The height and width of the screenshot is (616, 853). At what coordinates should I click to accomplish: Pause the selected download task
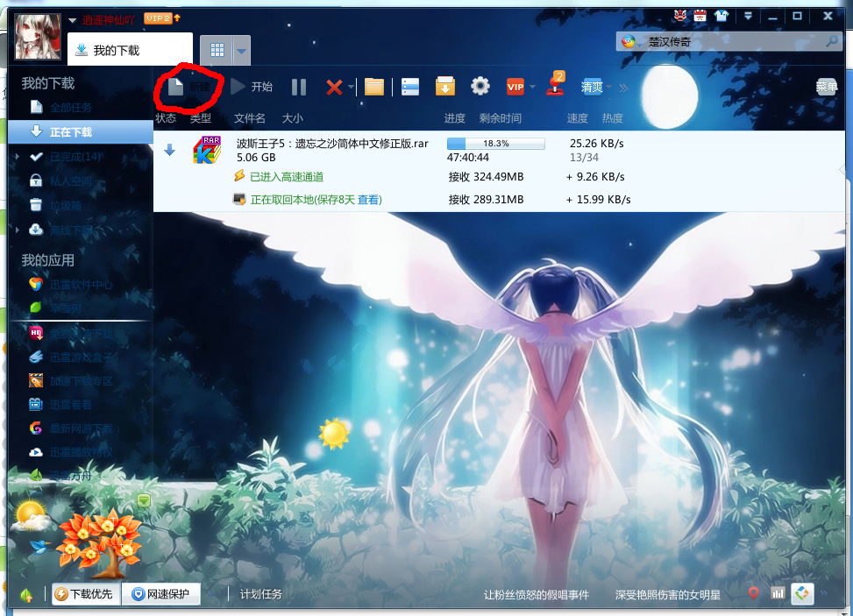(299, 87)
